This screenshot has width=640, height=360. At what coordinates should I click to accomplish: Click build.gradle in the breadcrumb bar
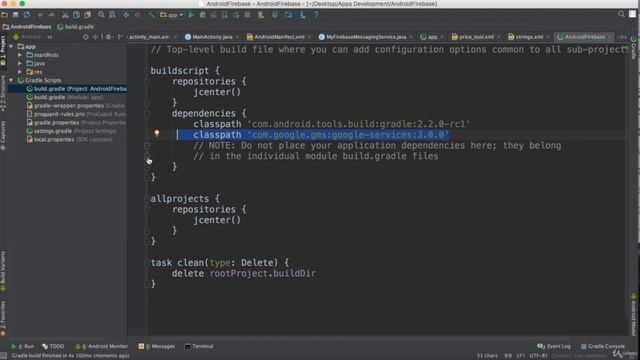[x=76, y=27]
